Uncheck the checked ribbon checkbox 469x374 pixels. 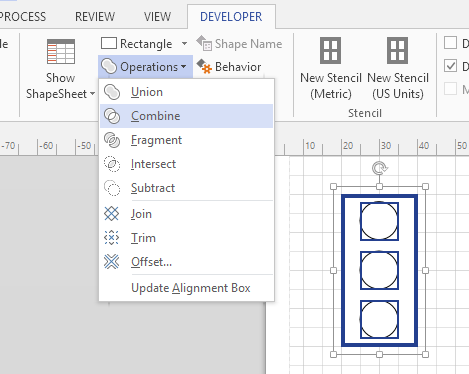450,66
